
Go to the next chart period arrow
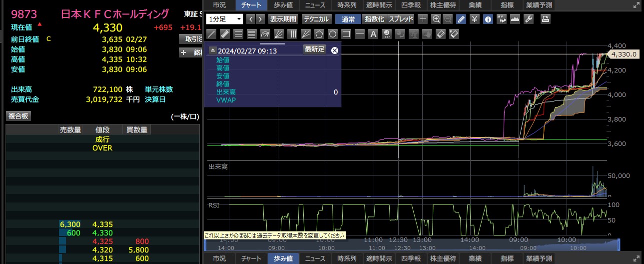tap(261, 19)
